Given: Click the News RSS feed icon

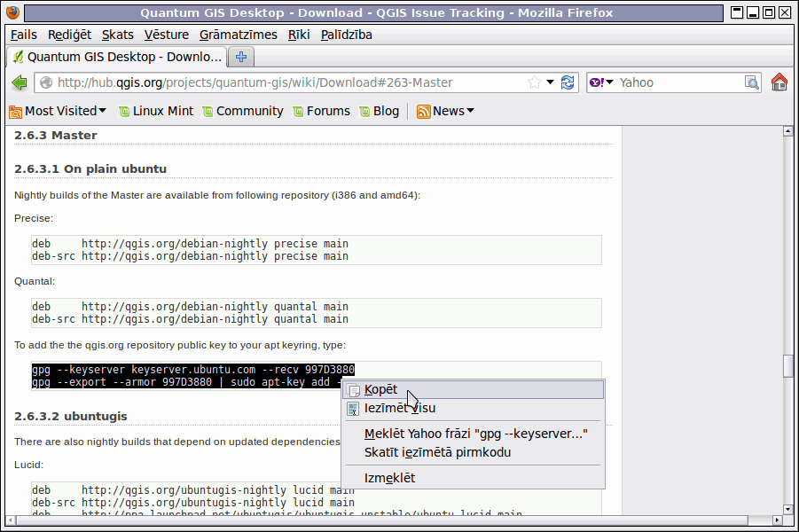Looking at the screenshot, I should click(424, 112).
